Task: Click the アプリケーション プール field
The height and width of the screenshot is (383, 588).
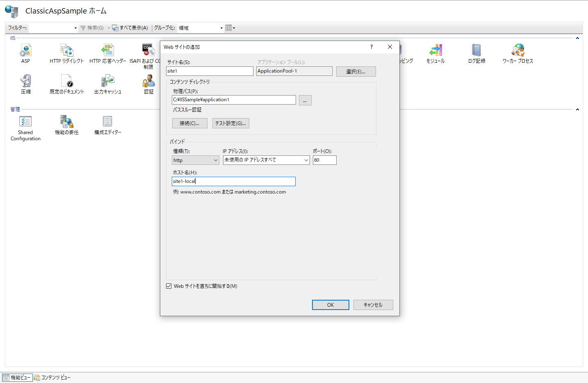Action: 294,71
